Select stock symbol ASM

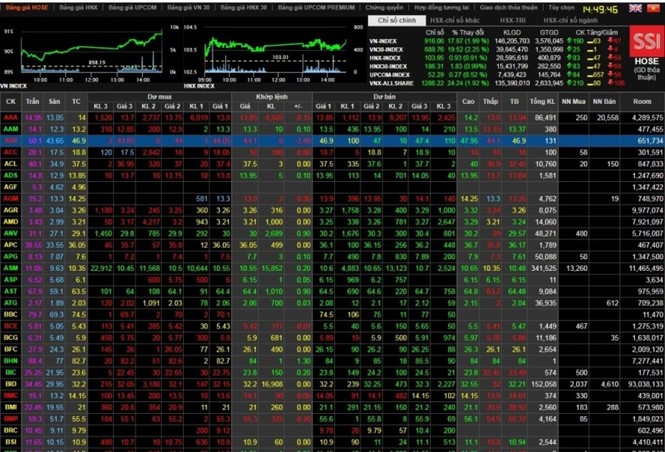point(11,268)
